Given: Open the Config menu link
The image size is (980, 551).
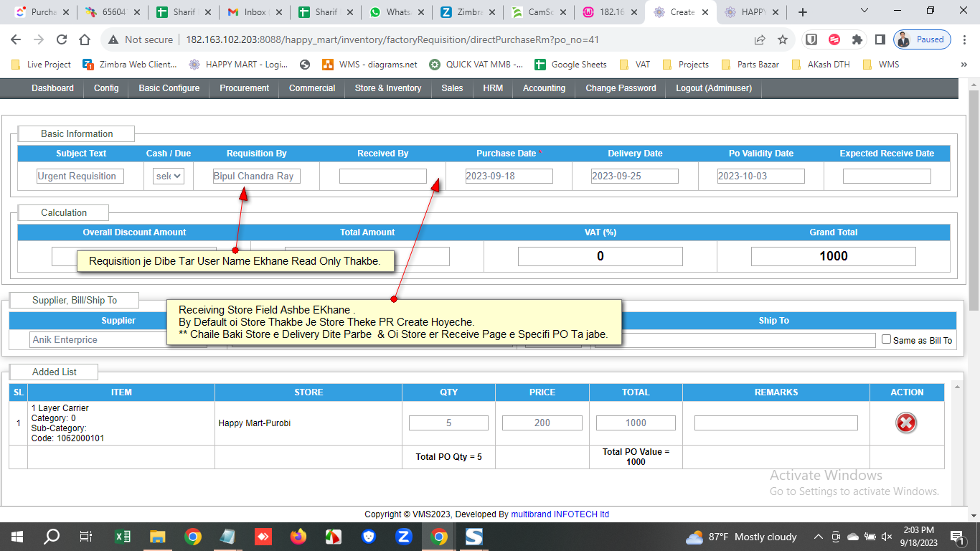Looking at the screenshot, I should tap(106, 88).
